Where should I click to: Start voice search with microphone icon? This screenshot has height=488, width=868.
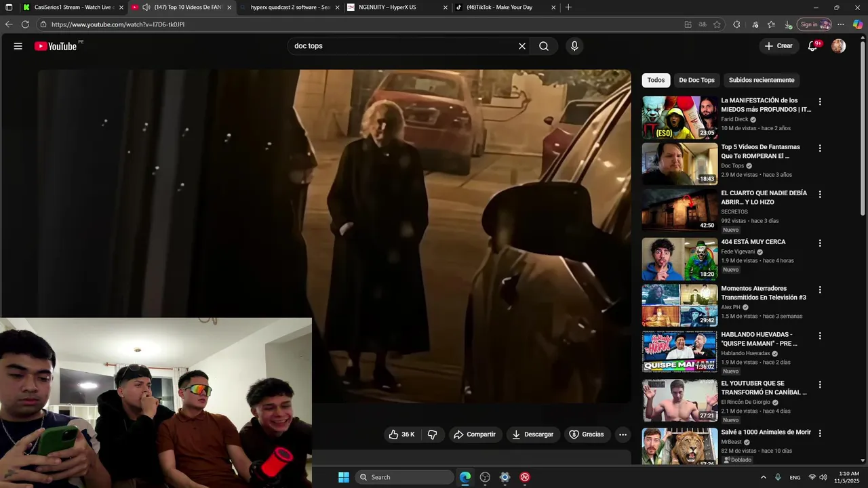(x=574, y=46)
